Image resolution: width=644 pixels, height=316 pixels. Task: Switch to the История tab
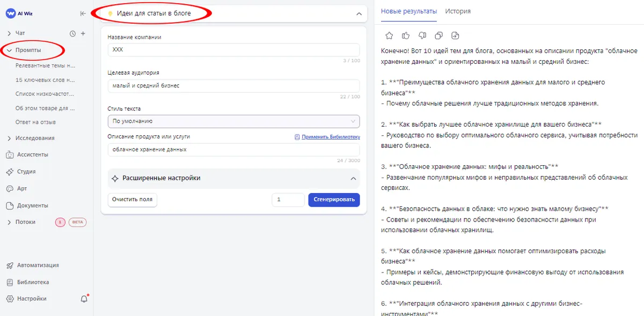(x=457, y=11)
